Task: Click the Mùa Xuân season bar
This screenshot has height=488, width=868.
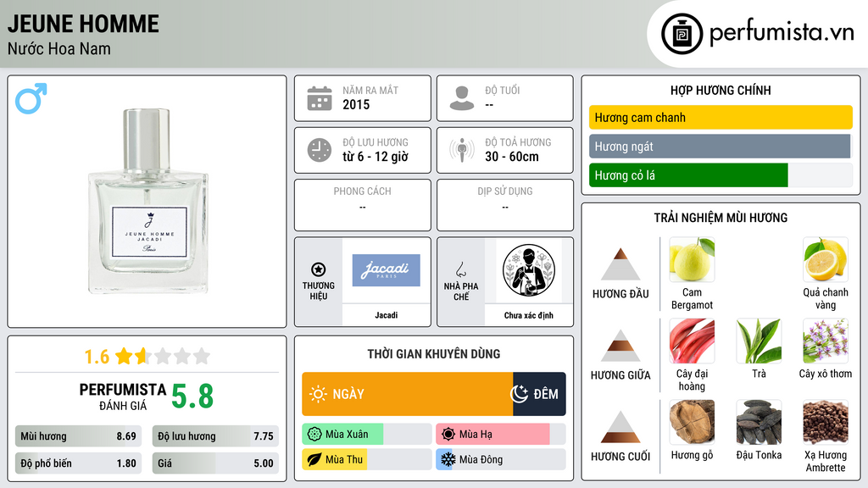Action: [x=367, y=435]
